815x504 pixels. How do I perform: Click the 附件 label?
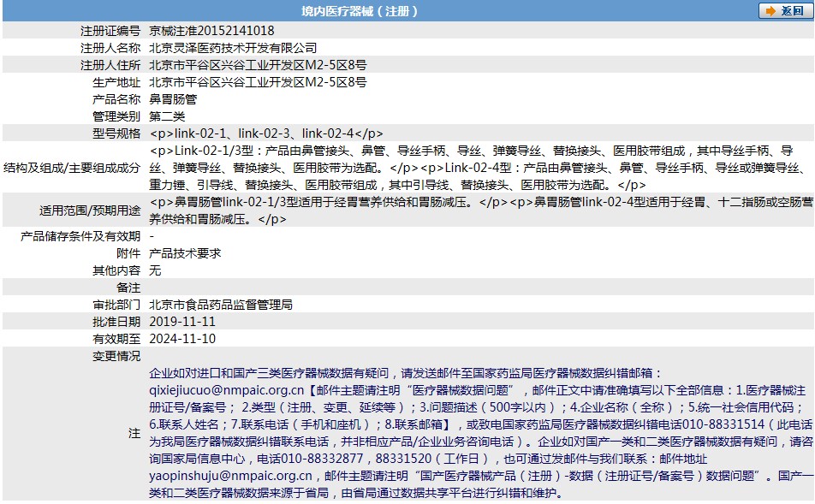click(x=128, y=253)
